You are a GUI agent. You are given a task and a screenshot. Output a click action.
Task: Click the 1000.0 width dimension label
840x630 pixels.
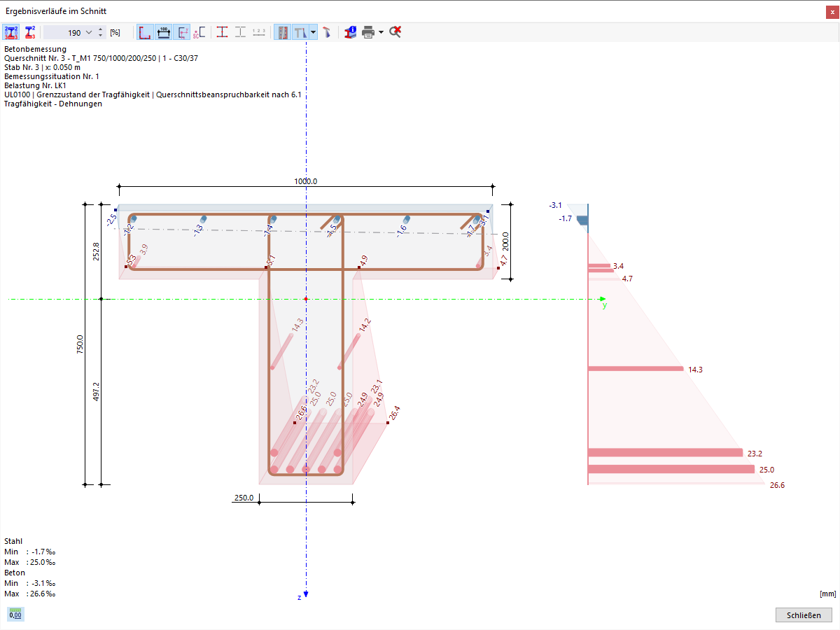coord(306,181)
